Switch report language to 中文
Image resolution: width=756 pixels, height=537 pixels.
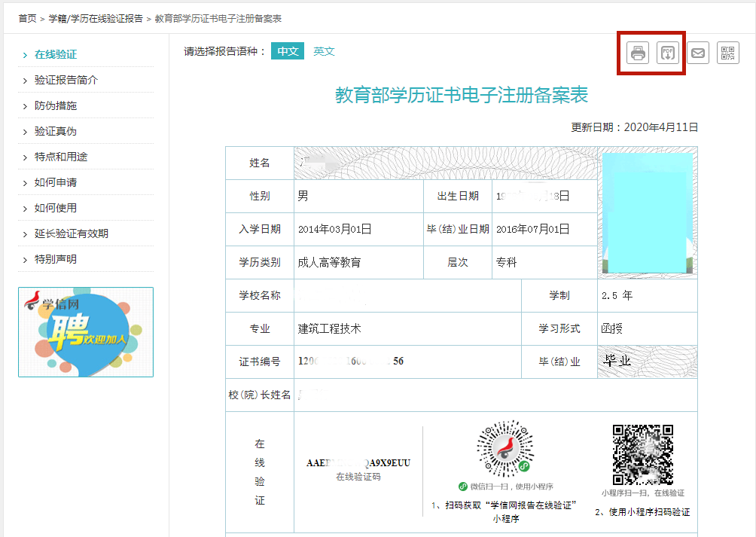click(288, 51)
